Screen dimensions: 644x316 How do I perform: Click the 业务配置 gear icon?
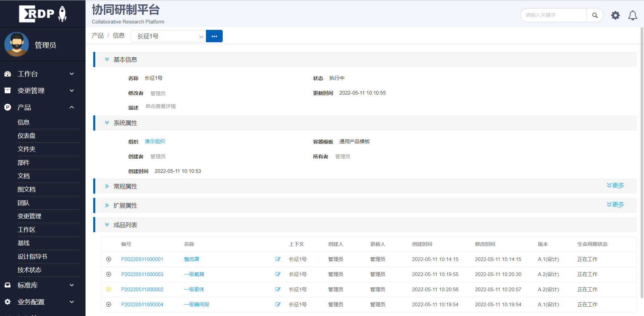[8, 302]
